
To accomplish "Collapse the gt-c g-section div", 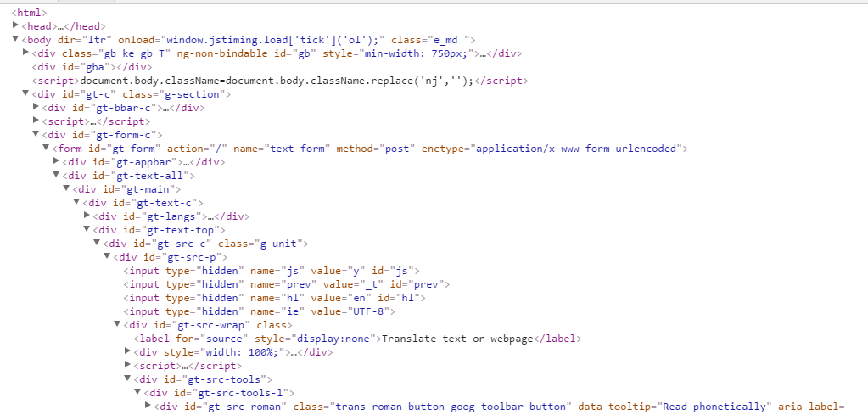I will point(25,93).
